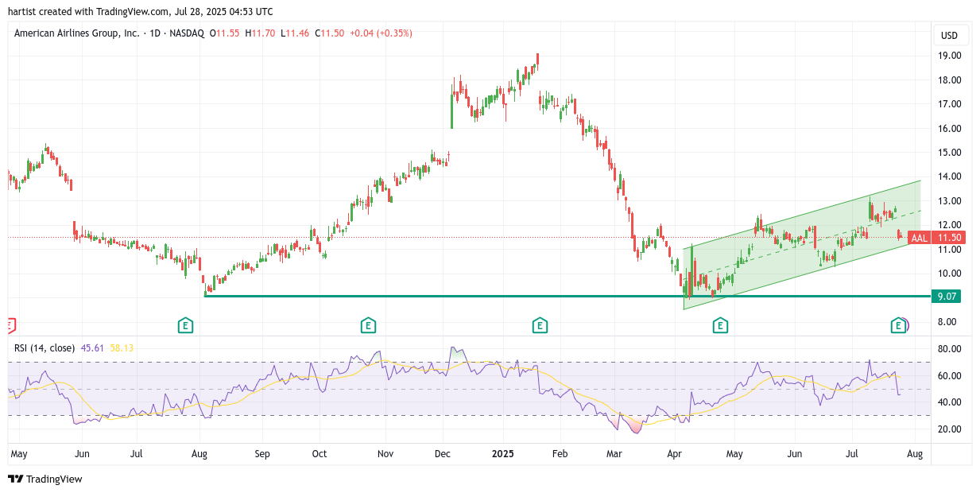The width and height of the screenshot is (980, 493).
Task: Click the NASDAQ exchange label
Action: coord(188,33)
